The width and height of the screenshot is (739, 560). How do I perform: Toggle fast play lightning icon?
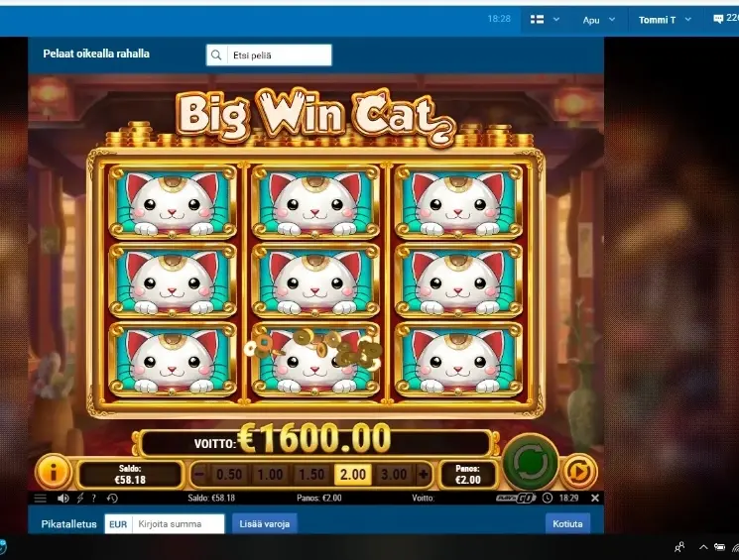(80, 498)
